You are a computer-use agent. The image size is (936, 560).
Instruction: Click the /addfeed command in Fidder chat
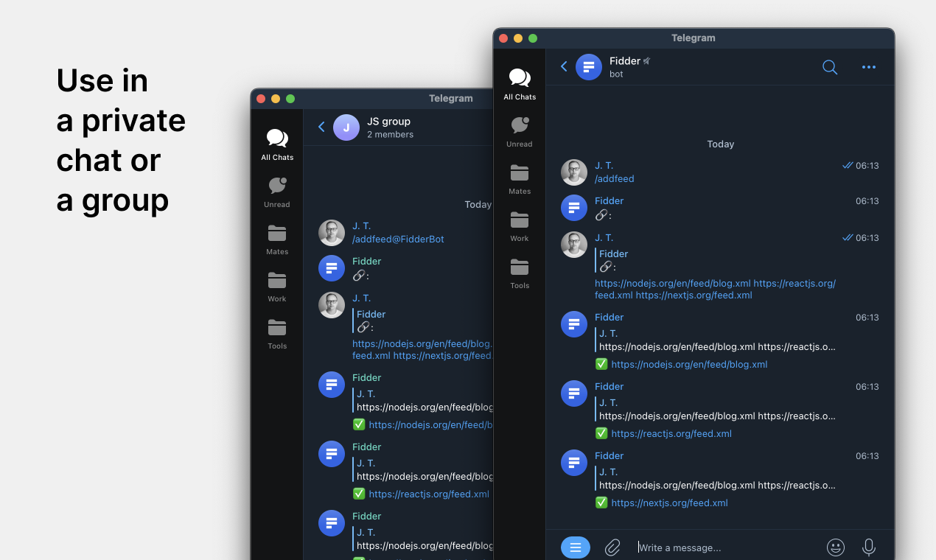[615, 179]
